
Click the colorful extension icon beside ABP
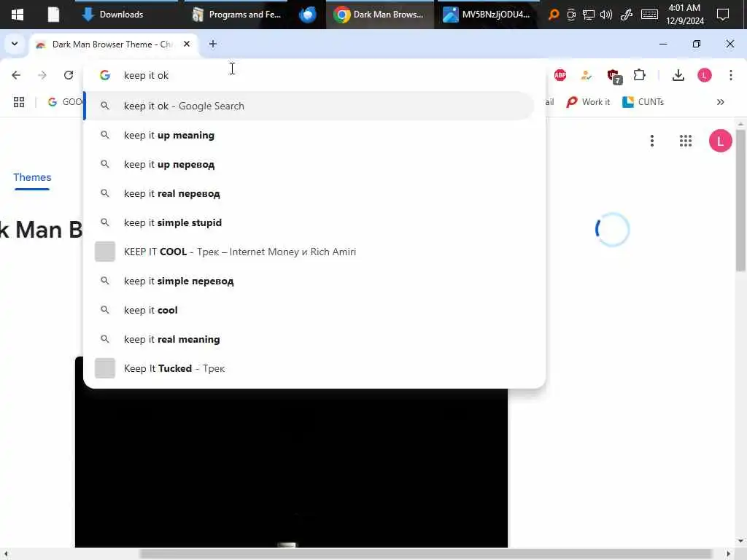point(587,75)
